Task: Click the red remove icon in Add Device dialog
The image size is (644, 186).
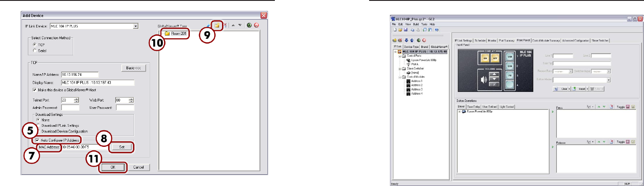Action: click(256, 26)
